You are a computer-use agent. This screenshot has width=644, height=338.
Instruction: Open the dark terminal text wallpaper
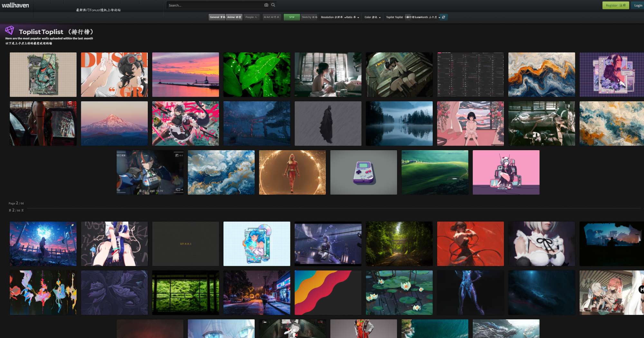470,75
